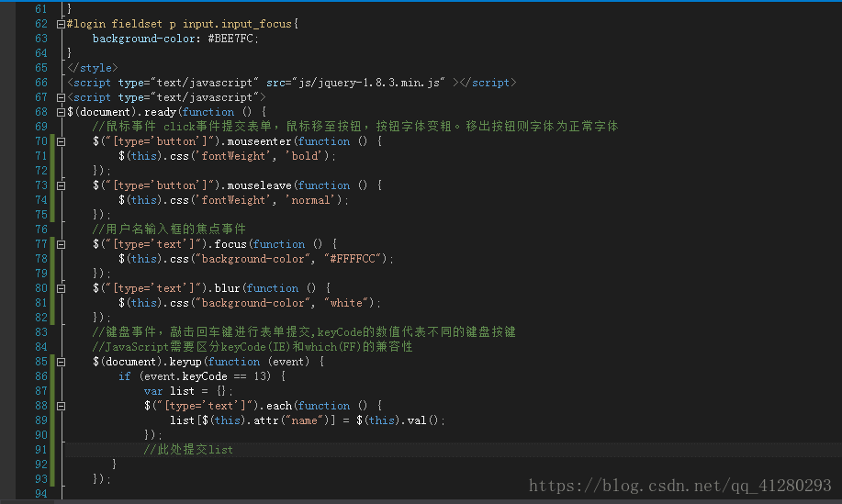
Task: Click the 'blur' method name on line 80
Action: pos(227,289)
